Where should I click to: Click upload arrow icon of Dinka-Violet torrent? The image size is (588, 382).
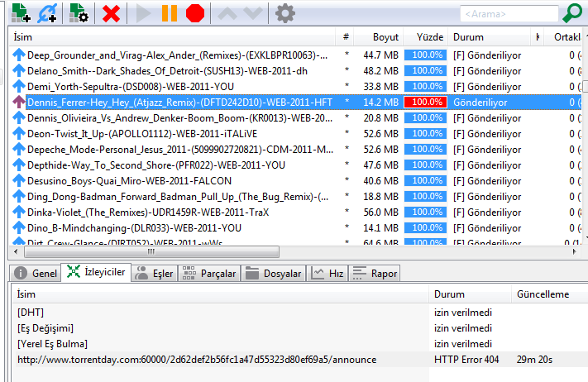click(18, 212)
